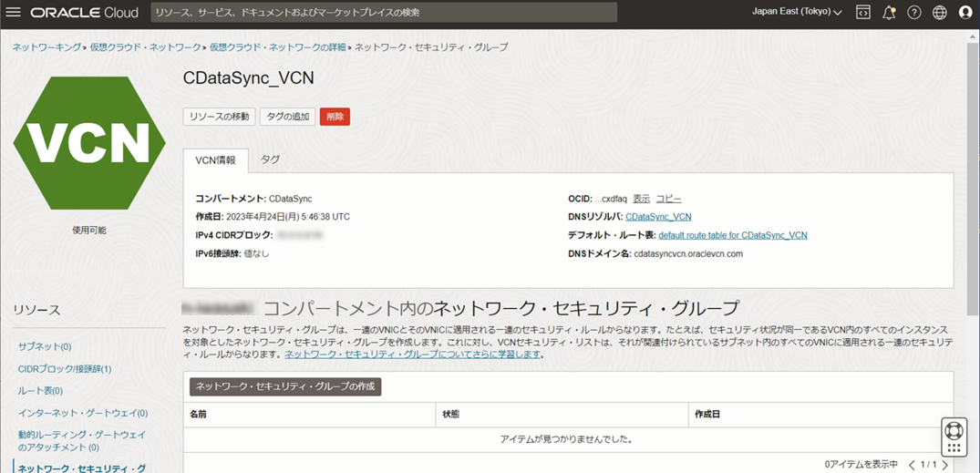The height and width of the screenshot is (473, 980).
Task: Select サブネット(0) in resources list
Action: coord(45,346)
